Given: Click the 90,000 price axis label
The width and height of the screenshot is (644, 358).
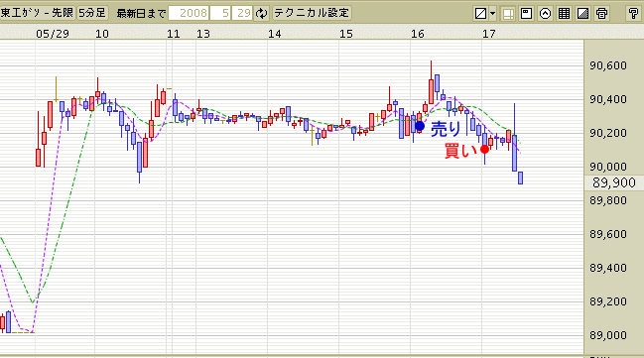Looking at the screenshot, I should pyautogui.click(x=608, y=167).
